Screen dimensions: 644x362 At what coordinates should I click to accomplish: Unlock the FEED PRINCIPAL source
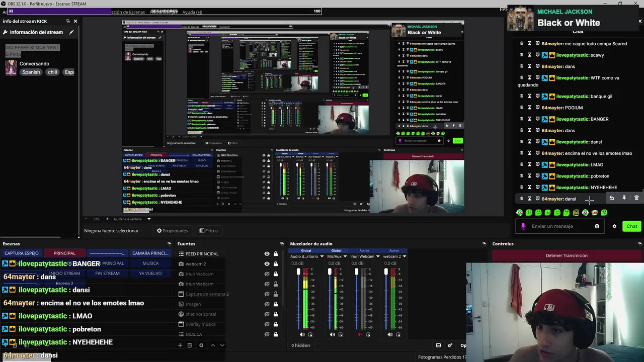(276, 254)
